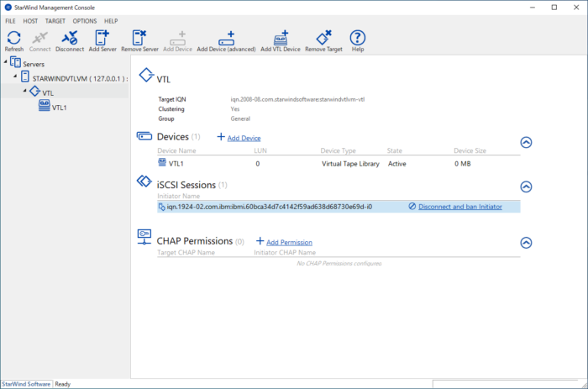588x389 pixels.
Task: Click the VTL1 tape device icon in tree
Action: coord(45,105)
